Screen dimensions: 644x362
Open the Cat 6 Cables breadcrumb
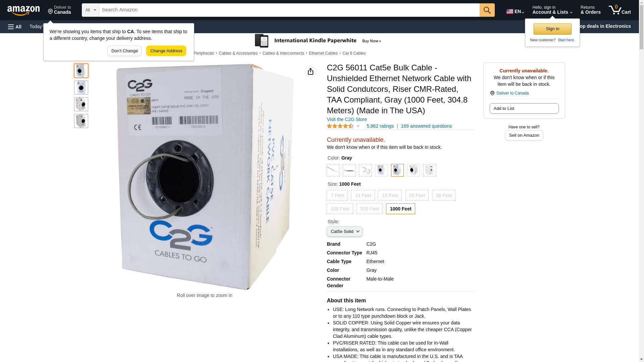click(x=354, y=53)
